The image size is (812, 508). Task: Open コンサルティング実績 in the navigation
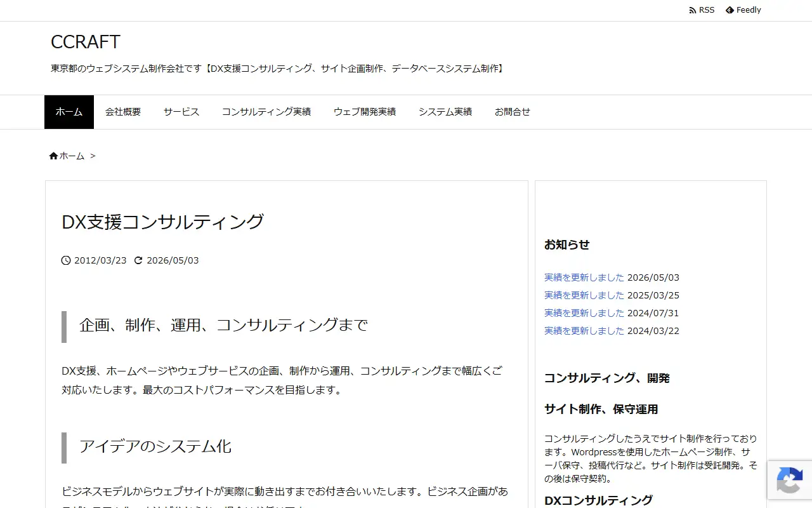coord(266,112)
